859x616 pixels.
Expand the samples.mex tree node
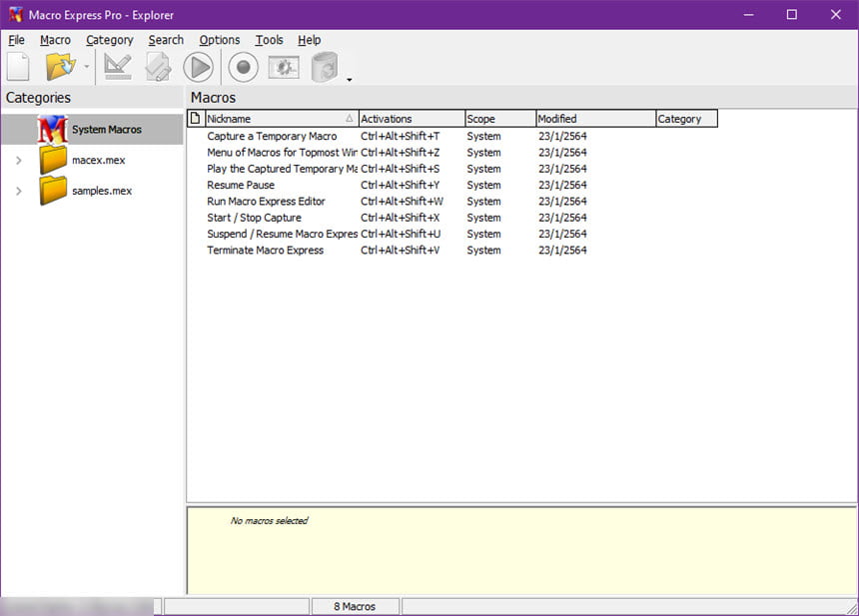(x=19, y=191)
